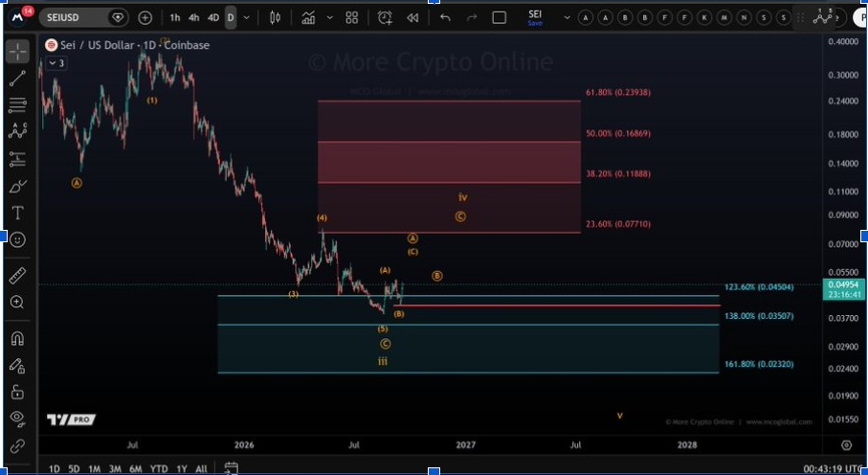Image resolution: width=868 pixels, height=475 pixels.
Task: Start bar replay mode
Action: [413, 18]
